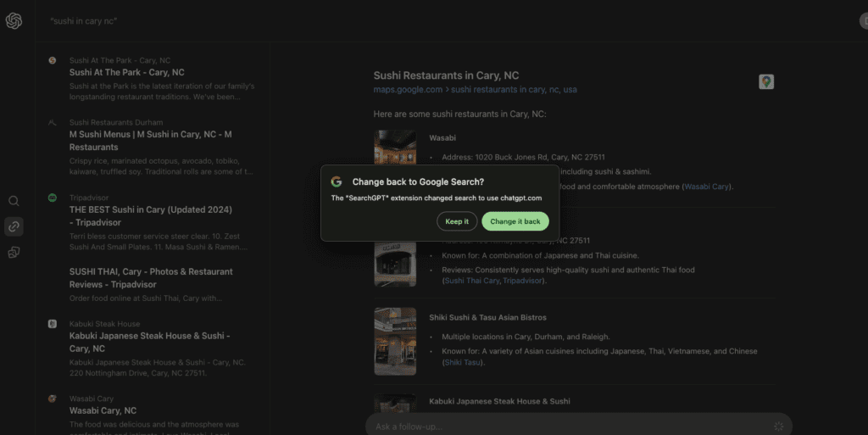Open the Sushi Thai Cary link
The height and width of the screenshot is (435, 868).
[471, 281]
